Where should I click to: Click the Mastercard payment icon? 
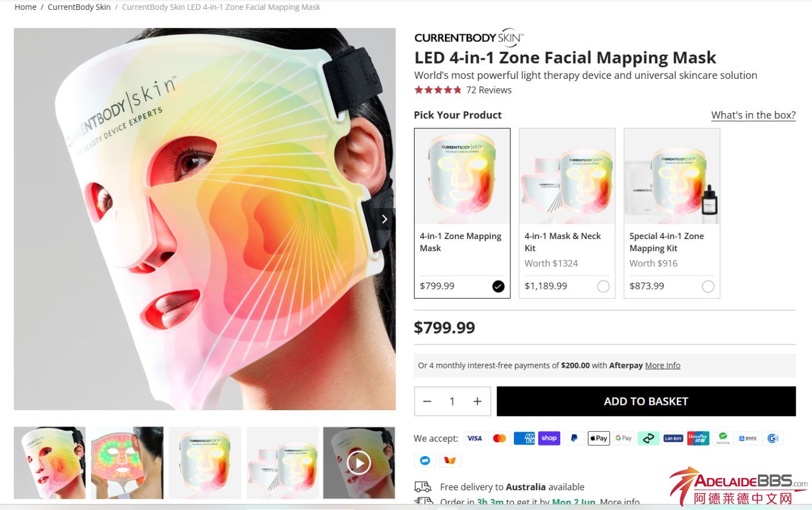coord(499,438)
